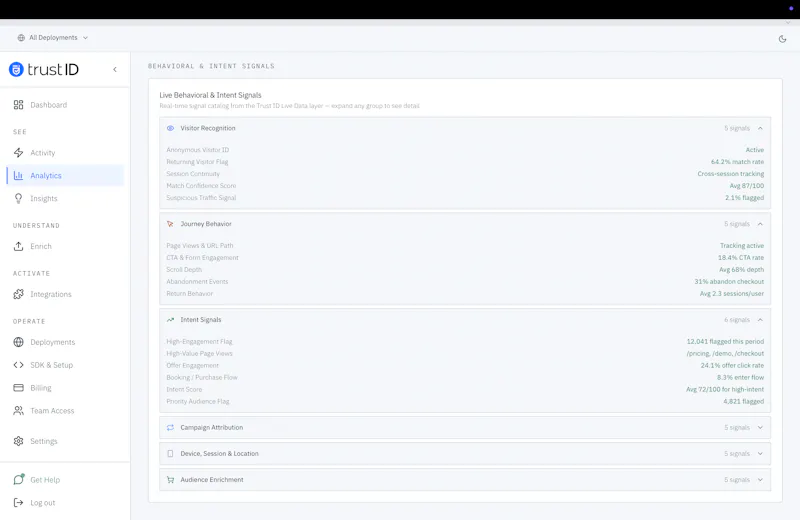The height and width of the screenshot is (520, 800).
Task: Click the '64.2% match rate' value
Action: click(x=737, y=162)
